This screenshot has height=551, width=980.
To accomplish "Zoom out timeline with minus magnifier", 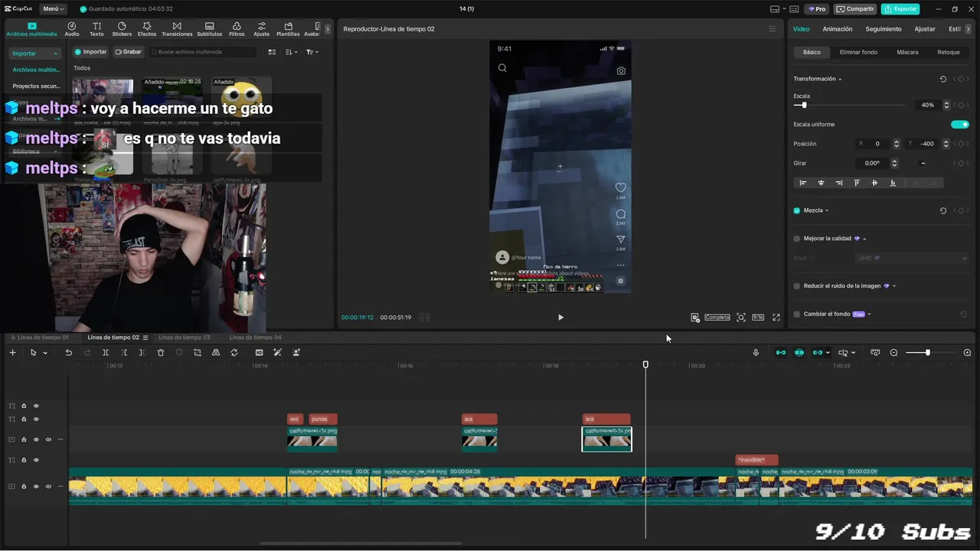I will [x=893, y=353].
